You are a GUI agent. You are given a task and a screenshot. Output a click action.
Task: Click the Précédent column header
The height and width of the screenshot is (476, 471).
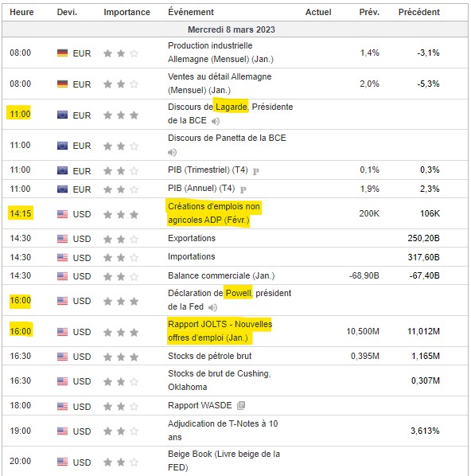[x=418, y=12]
